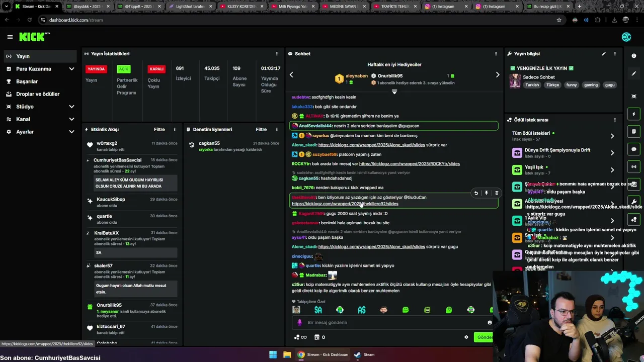
Task: Open the Stream Statistics panel options menu
Action: pos(276,54)
